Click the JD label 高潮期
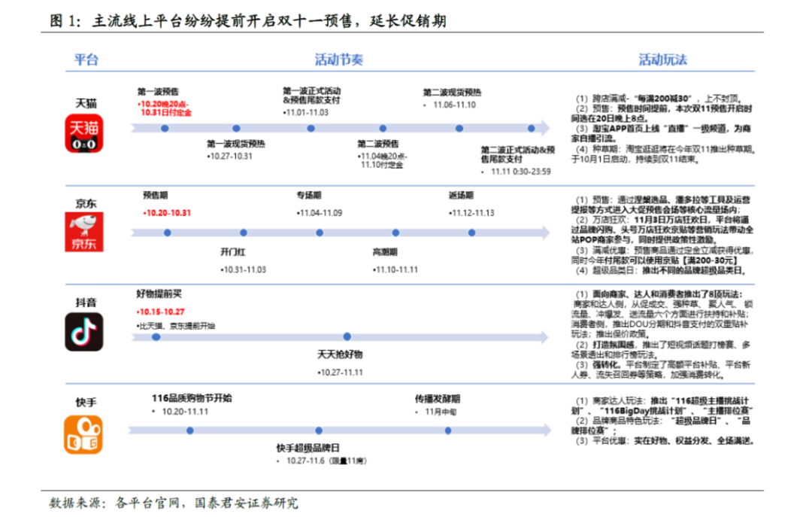812x517 pixels. (x=385, y=252)
